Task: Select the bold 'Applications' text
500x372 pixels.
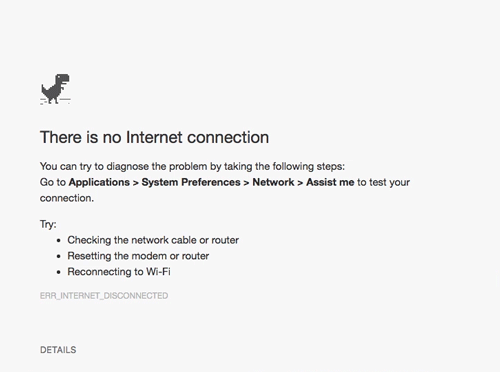Action: coord(99,182)
